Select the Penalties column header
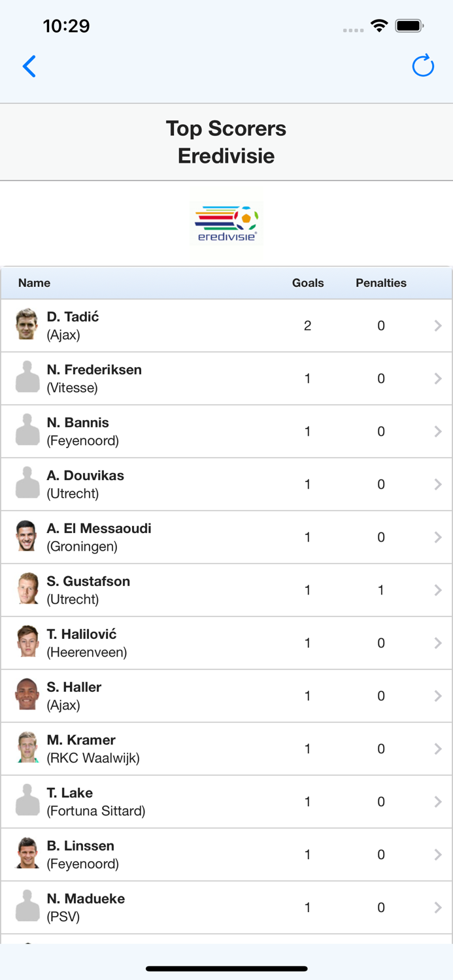 point(381,283)
